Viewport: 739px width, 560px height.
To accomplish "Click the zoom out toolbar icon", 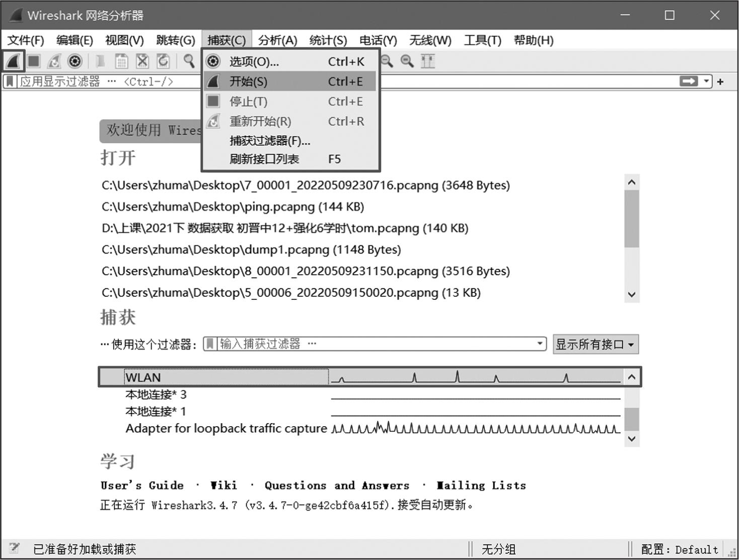I will click(x=387, y=61).
